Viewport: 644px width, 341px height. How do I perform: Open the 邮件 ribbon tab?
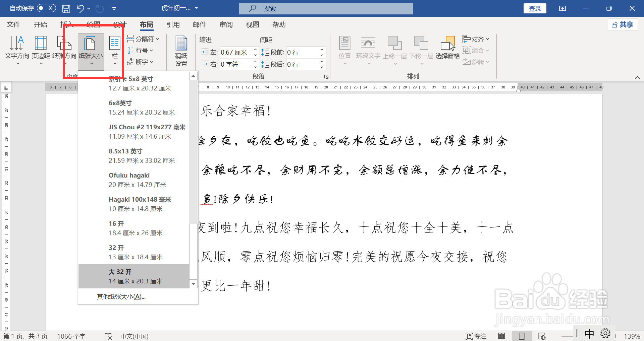[x=200, y=24]
